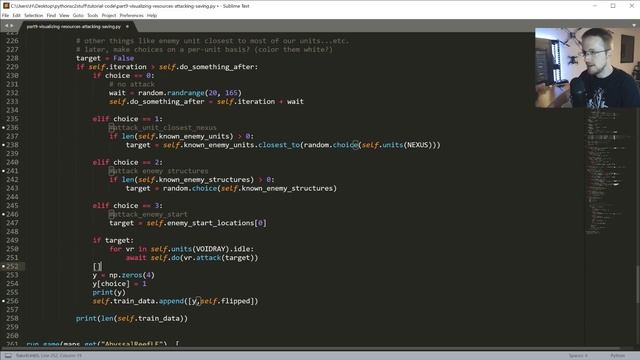Click 'elif choice == 1:' line
This screenshot has height=360, width=640.
click(x=127, y=119)
